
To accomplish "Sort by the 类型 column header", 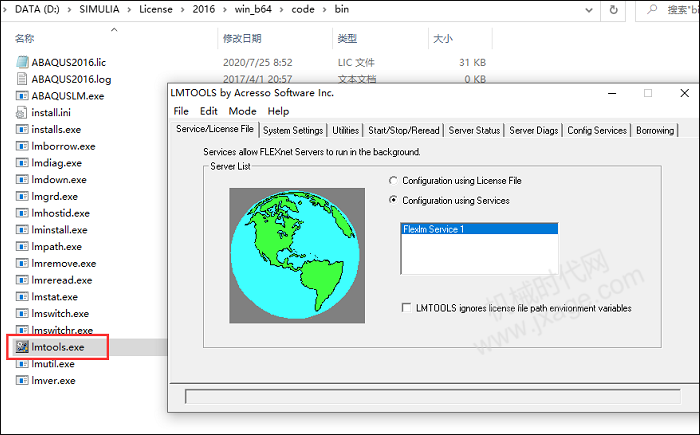I will pos(347,38).
